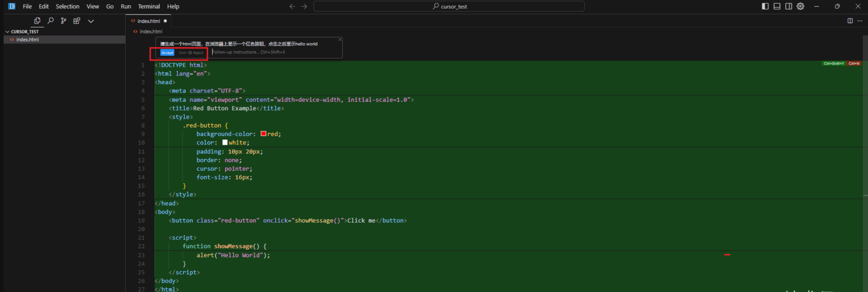Select Explorer files icon in sidebar

[37, 21]
